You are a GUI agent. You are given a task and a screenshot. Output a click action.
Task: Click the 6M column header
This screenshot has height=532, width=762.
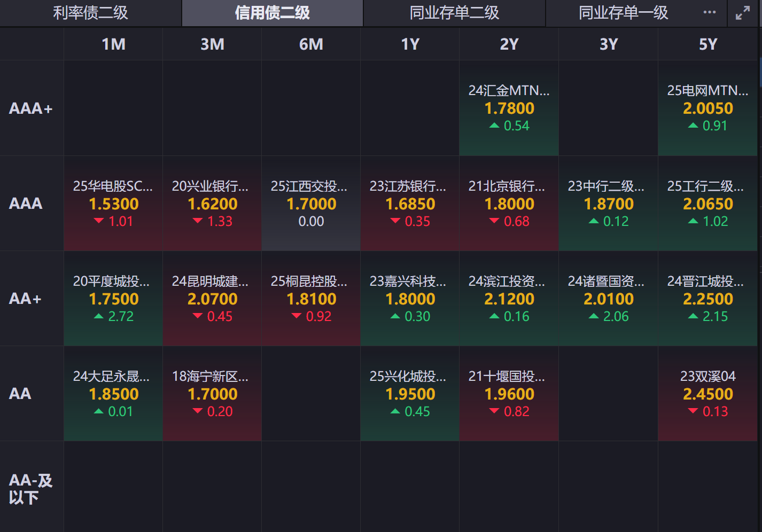point(311,44)
